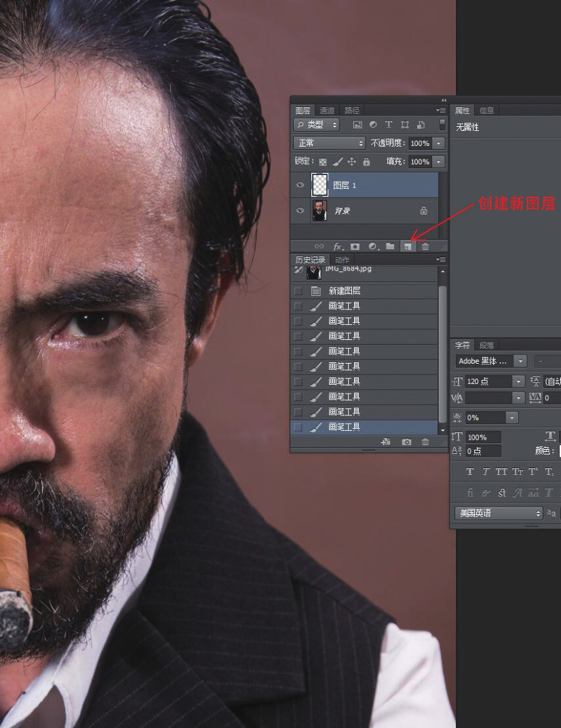Select the 新建图层 history state

[364, 291]
